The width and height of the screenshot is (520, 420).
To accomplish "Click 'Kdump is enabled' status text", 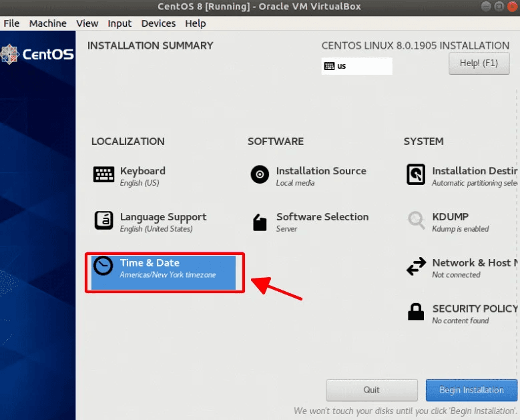I will (461, 229).
